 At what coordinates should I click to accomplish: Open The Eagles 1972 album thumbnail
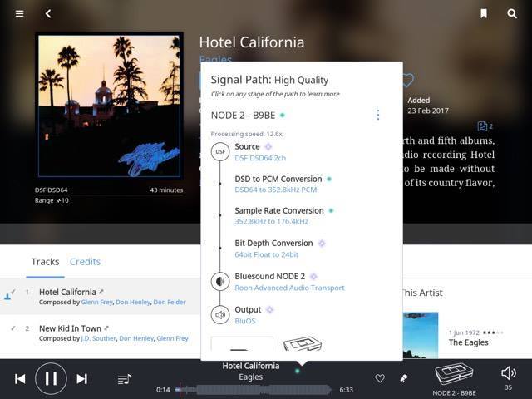[x=421, y=336]
